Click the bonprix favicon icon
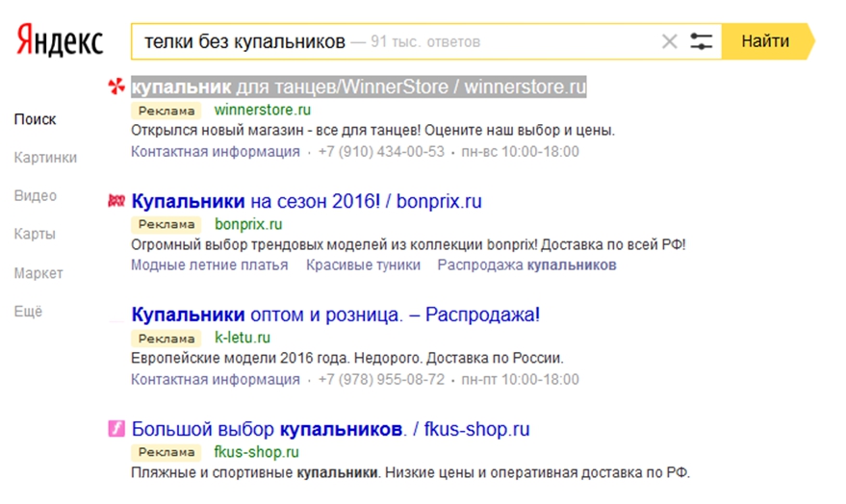The image size is (846, 504). pos(116,201)
